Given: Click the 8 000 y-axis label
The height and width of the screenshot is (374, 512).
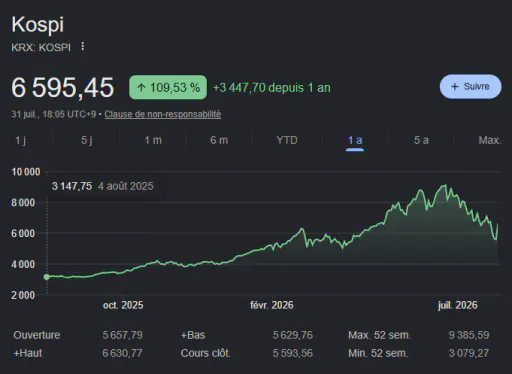Looking at the screenshot, I should (x=23, y=203).
